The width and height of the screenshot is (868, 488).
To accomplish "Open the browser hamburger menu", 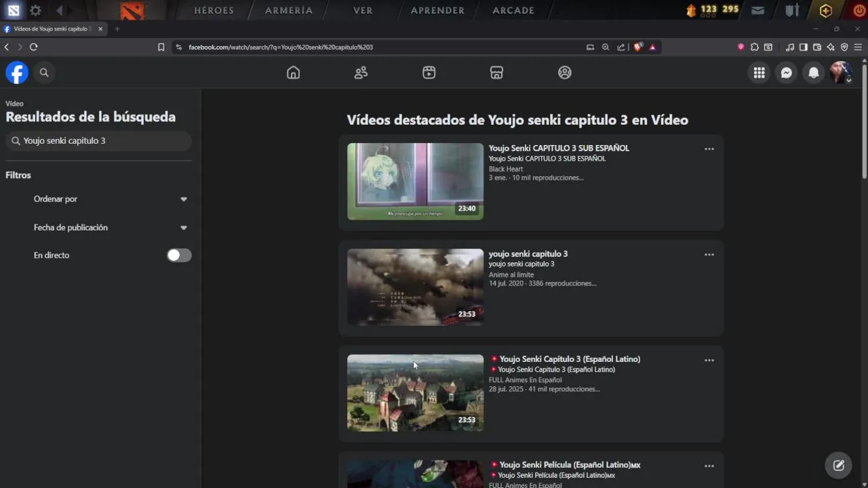I will click(x=858, y=47).
